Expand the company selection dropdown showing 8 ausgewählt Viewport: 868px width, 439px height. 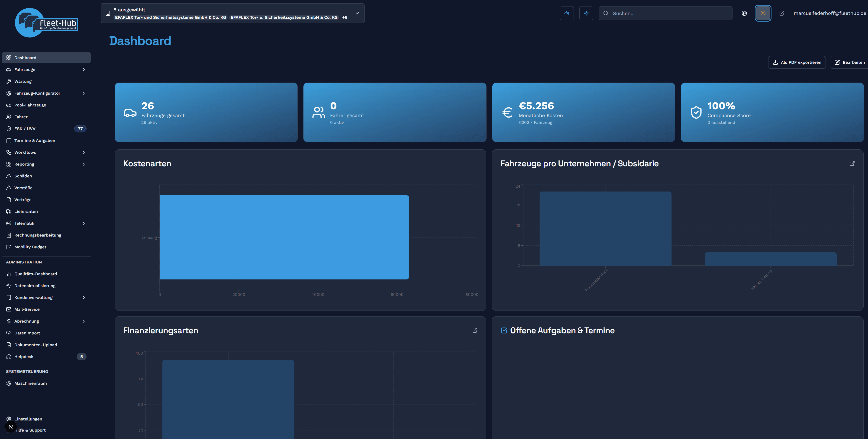click(x=357, y=13)
